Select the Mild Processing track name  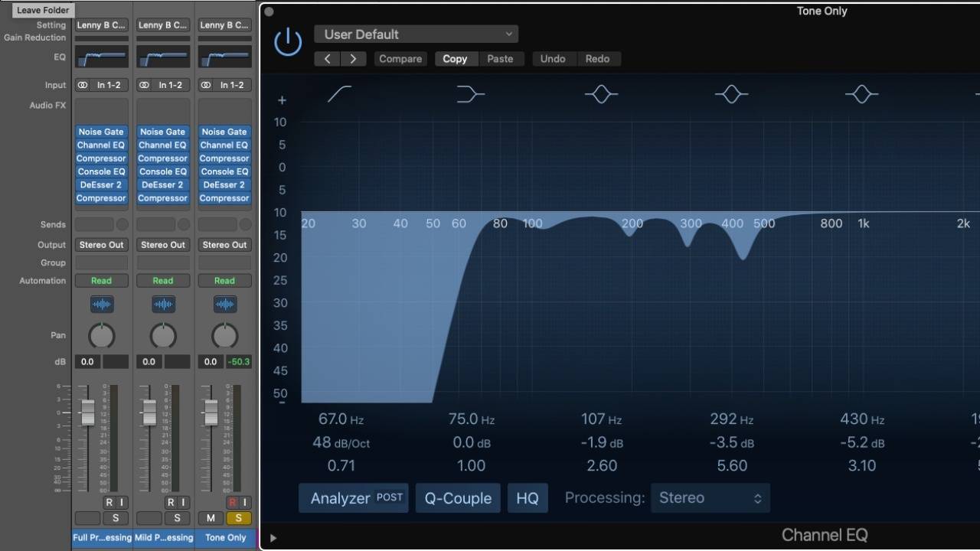point(162,537)
